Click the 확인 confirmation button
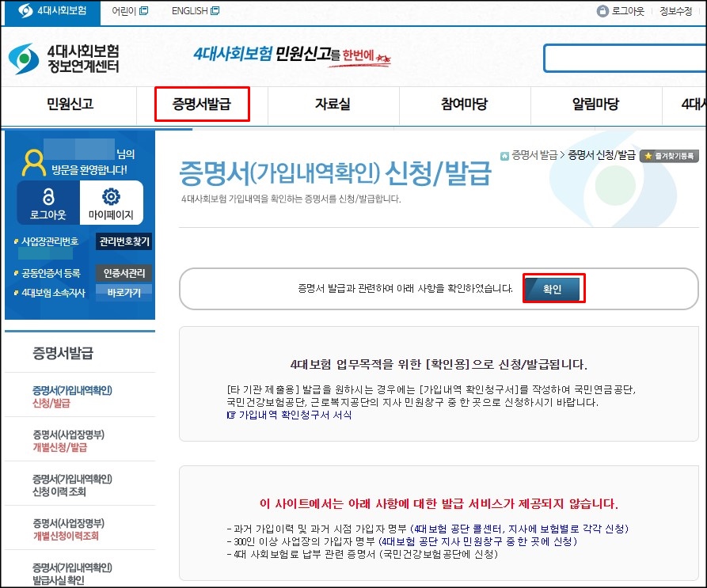 [553, 289]
